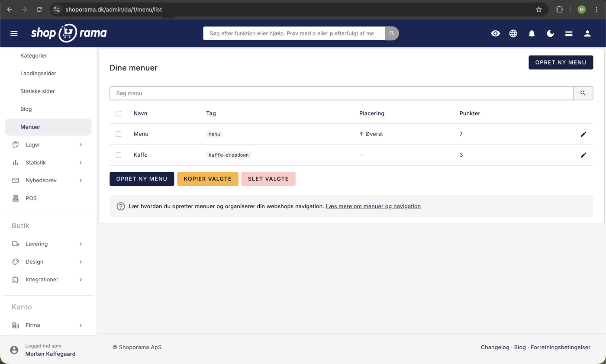Click the yellow Kopier valgte button
Screen dimensions: 606x364
tap(208, 179)
